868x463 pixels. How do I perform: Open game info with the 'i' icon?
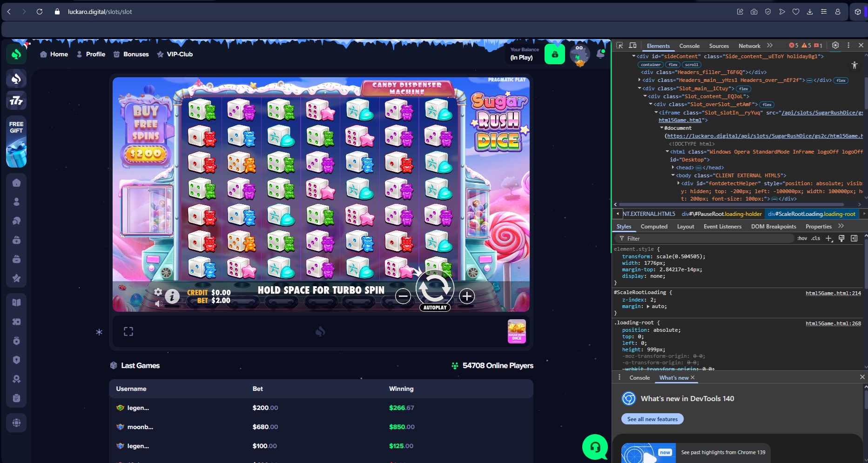tap(172, 296)
